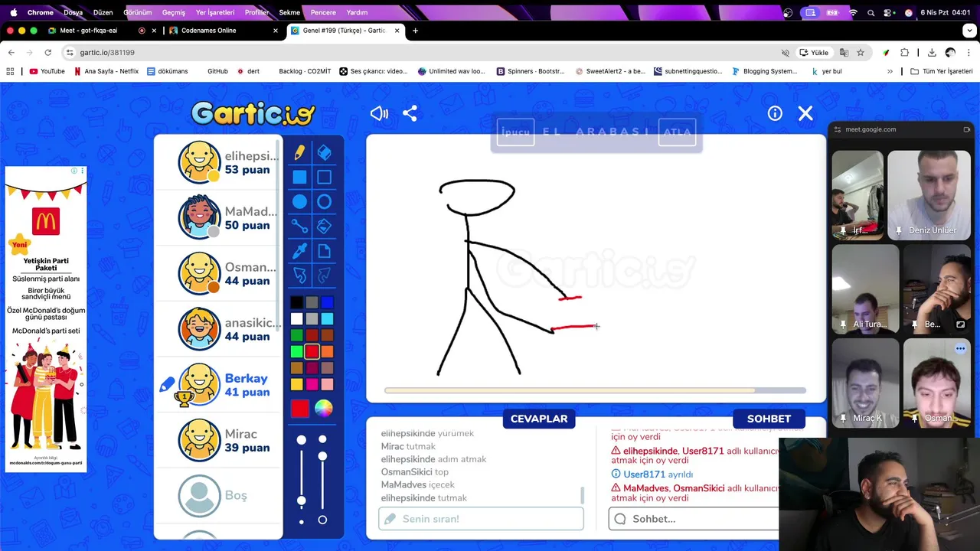
Task: Click the Senin sıran answer field
Action: click(x=481, y=519)
